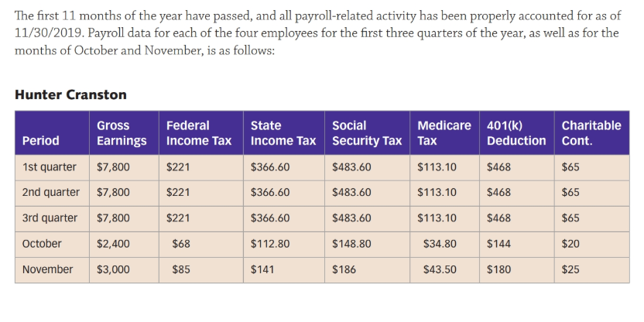The height and width of the screenshot is (322, 644).
Task: Select November gross earnings $3,000 cell
Action: [x=124, y=270]
